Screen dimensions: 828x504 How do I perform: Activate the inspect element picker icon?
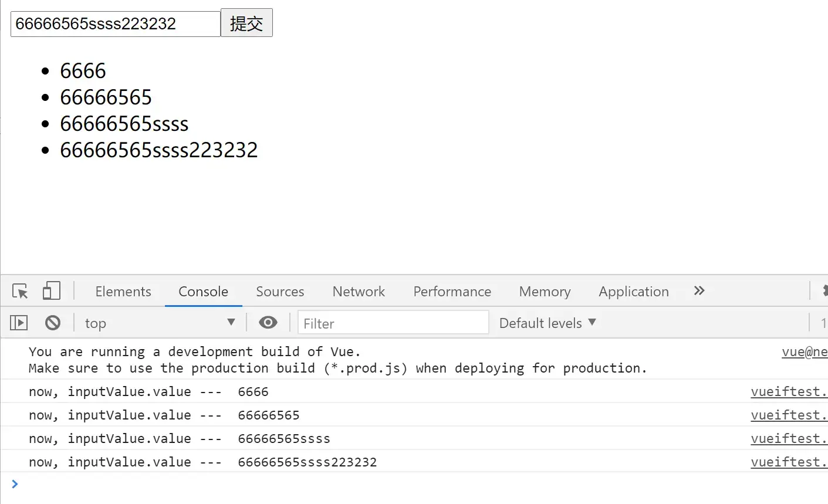(x=20, y=291)
